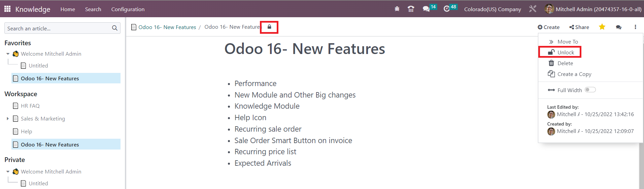The image size is (644, 189).
Task: Toggle the Full Width switch
Action: tap(590, 90)
